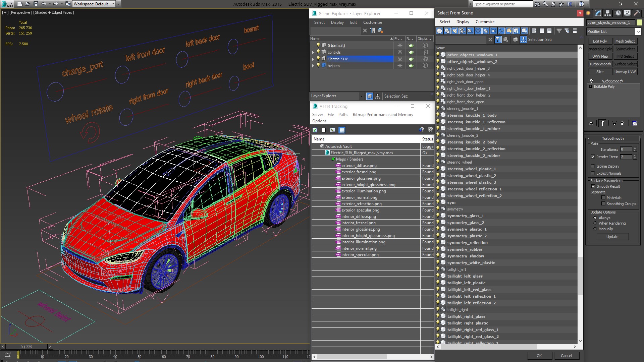Toggle cameras display filter in Select From Scene
Viewport: 644px width, 362px height.
(463, 31)
